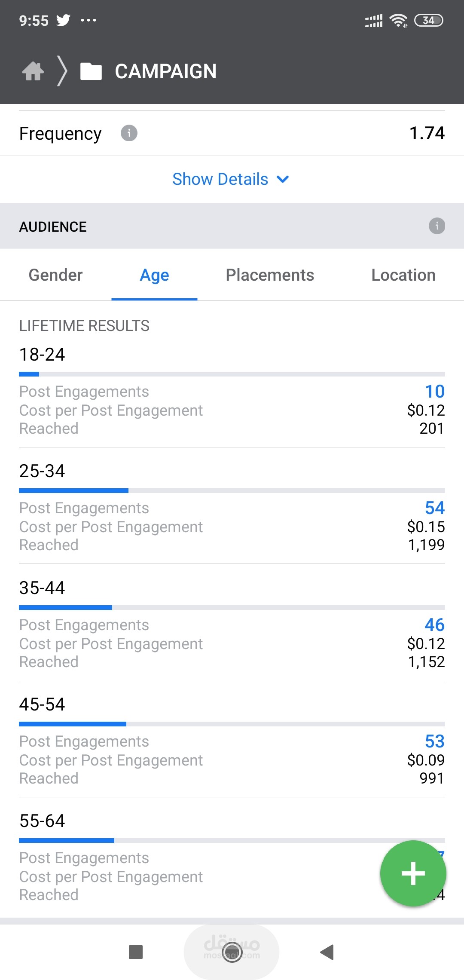The image size is (464, 980).
Task: Open the Placements tab
Action: (270, 275)
